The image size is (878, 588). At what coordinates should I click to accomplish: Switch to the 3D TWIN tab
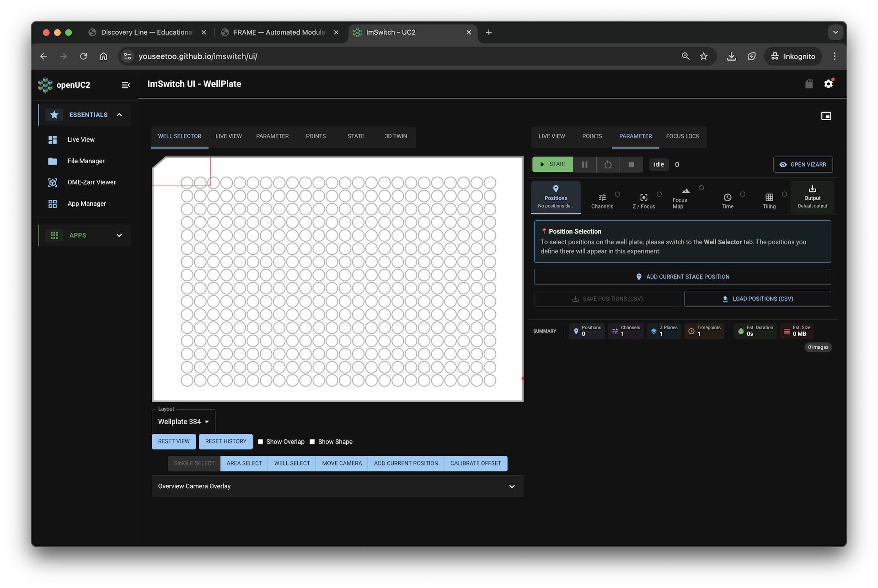(x=396, y=136)
